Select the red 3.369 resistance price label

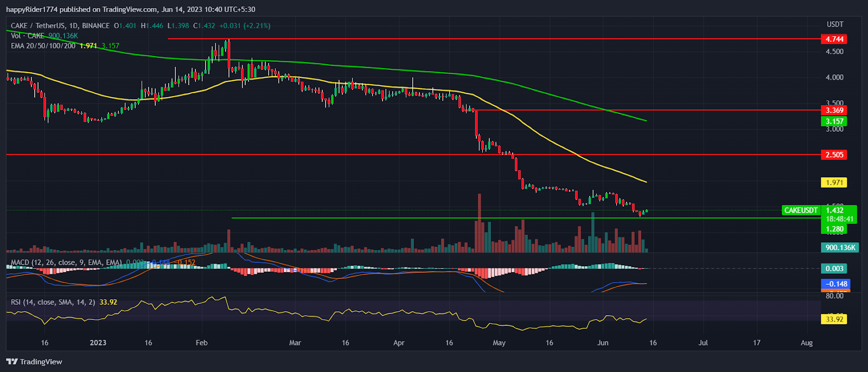834,111
